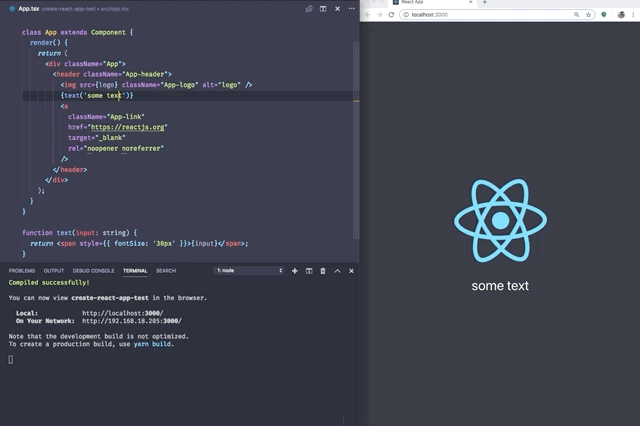Open Chrome's three-dot menu
This screenshot has width=640, height=426.
click(x=633, y=15)
